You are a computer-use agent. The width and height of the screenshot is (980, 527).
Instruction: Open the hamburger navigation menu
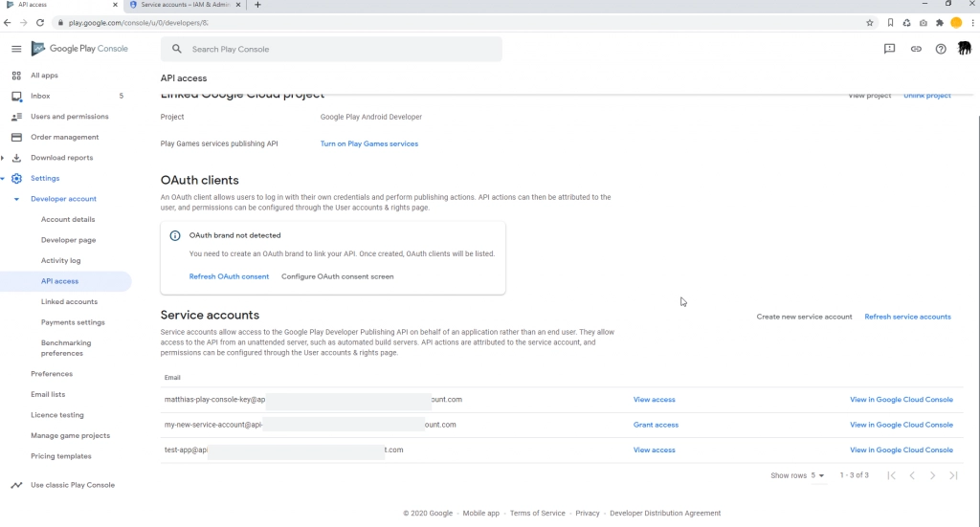(x=16, y=49)
